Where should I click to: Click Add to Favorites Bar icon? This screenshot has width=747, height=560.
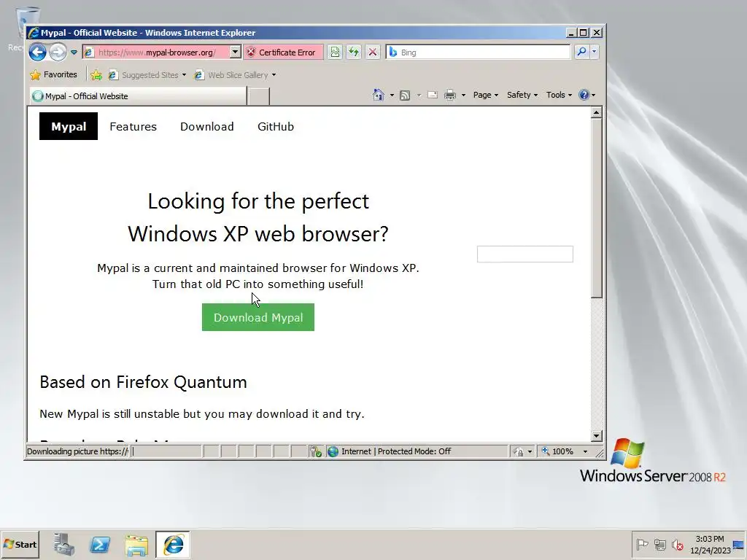96,75
